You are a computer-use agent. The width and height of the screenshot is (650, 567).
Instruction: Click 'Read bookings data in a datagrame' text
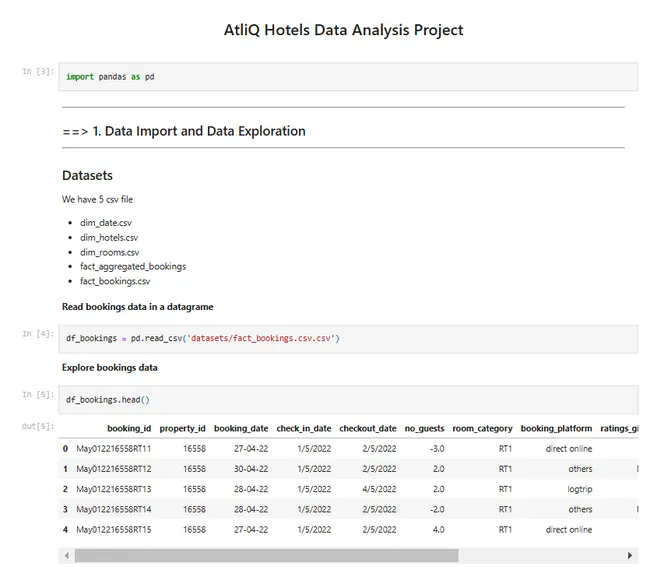point(138,307)
